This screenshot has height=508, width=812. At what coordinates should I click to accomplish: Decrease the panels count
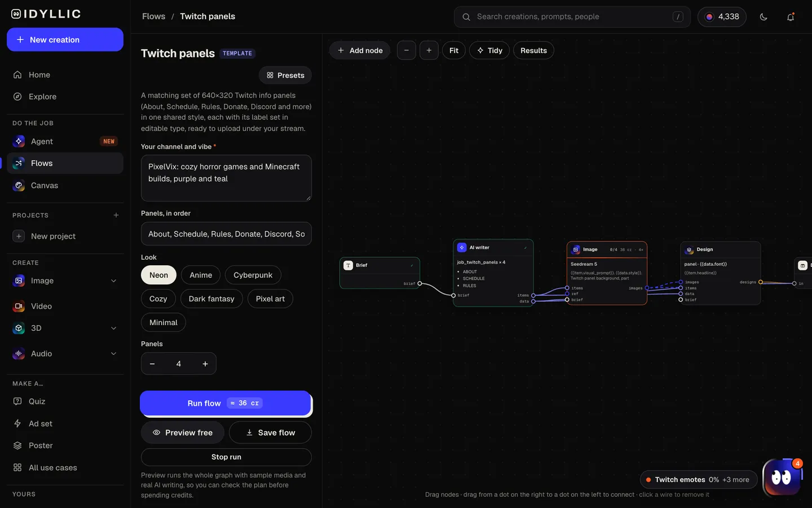pyautogui.click(x=152, y=364)
